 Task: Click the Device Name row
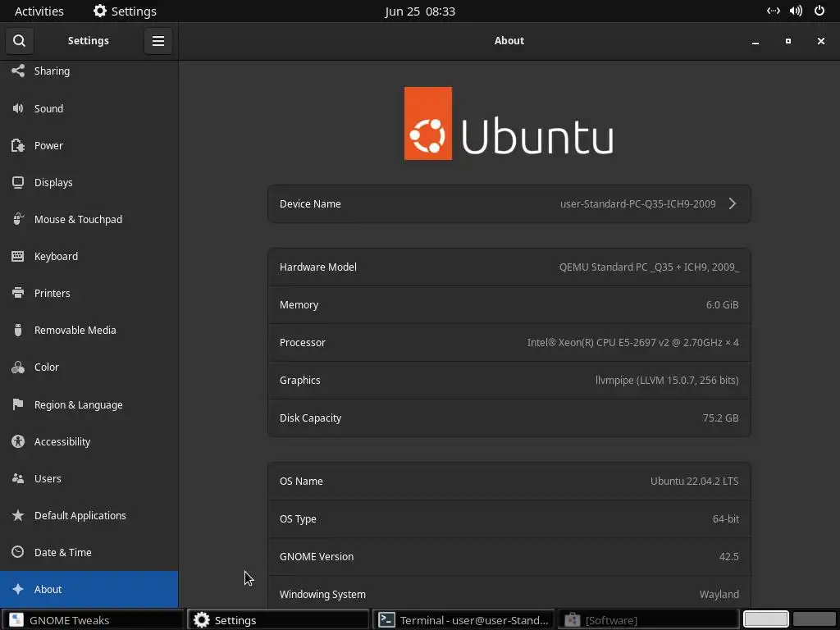point(509,203)
